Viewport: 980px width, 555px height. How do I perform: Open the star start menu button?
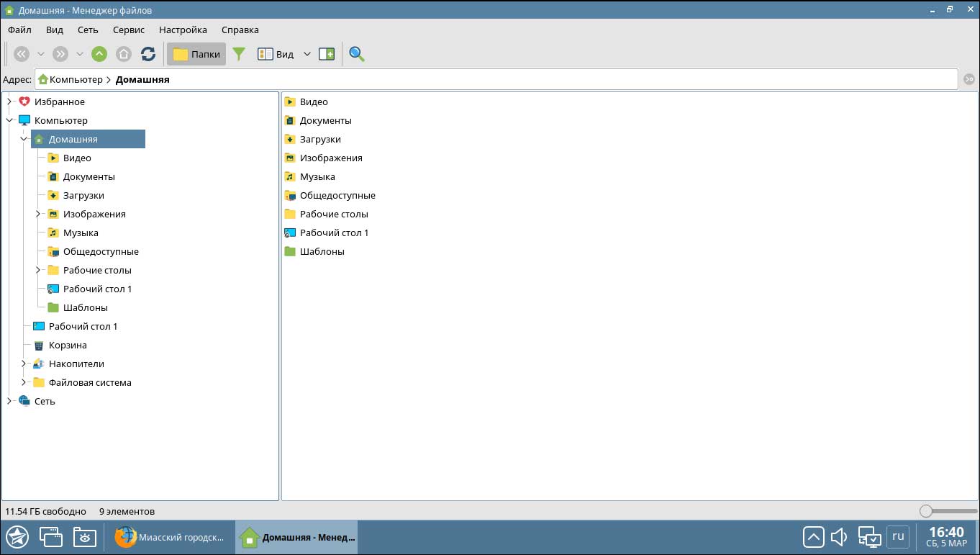click(x=17, y=536)
